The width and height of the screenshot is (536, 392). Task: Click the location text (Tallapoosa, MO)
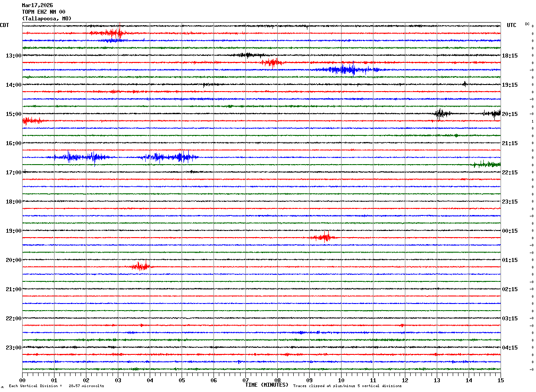[47, 19]
